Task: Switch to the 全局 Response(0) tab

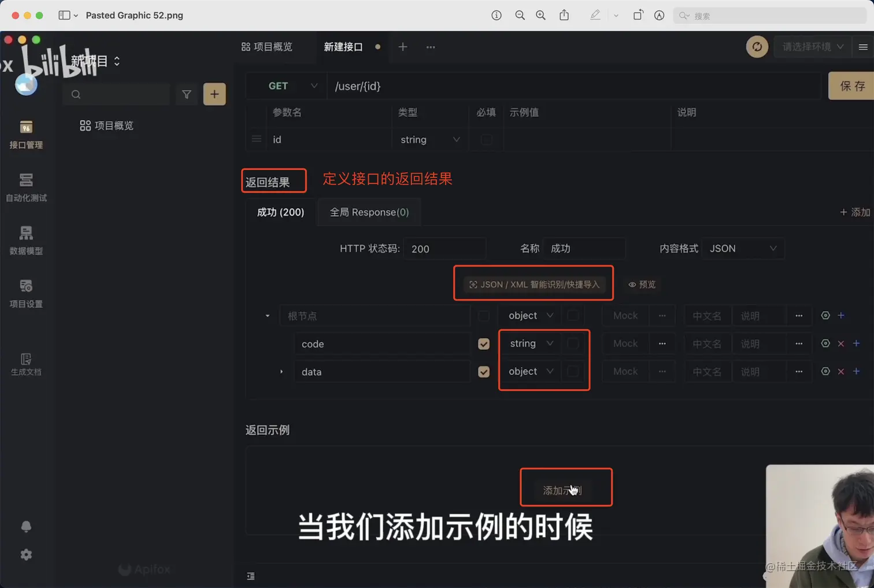Action: [x=369, y=212]
